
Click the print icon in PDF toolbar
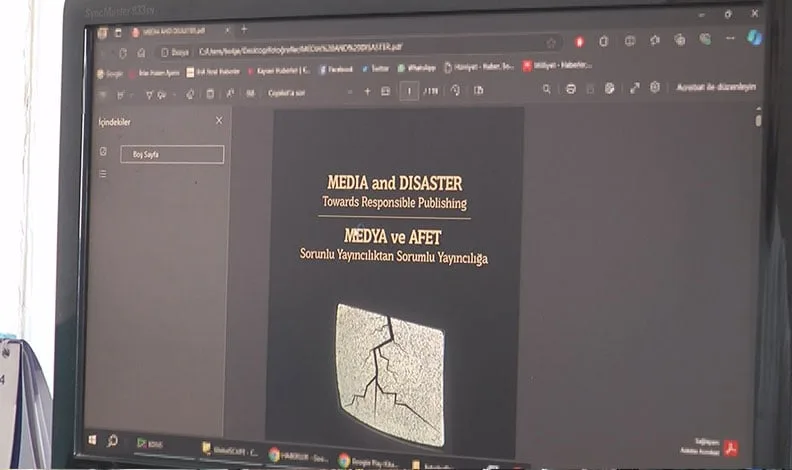coord(570,89)
